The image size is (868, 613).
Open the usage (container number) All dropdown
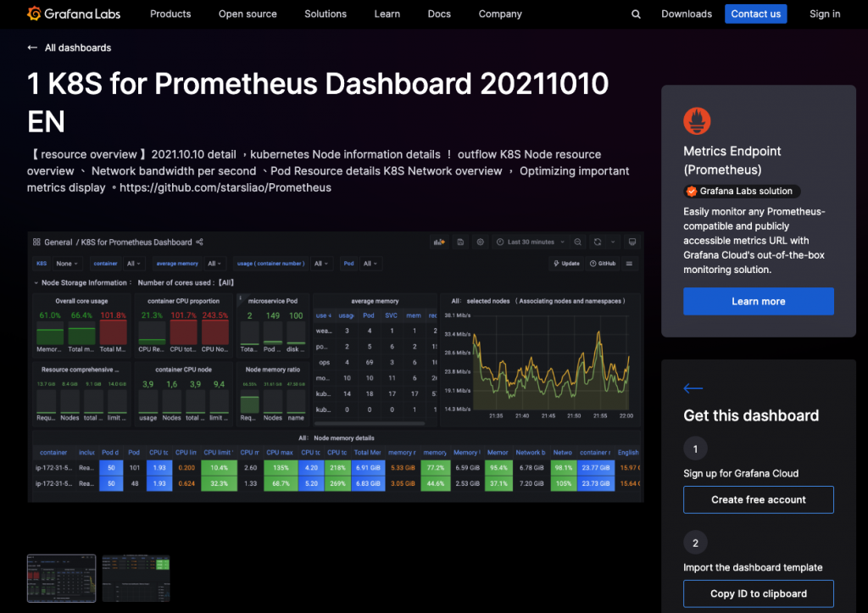(x=321, y=264)
